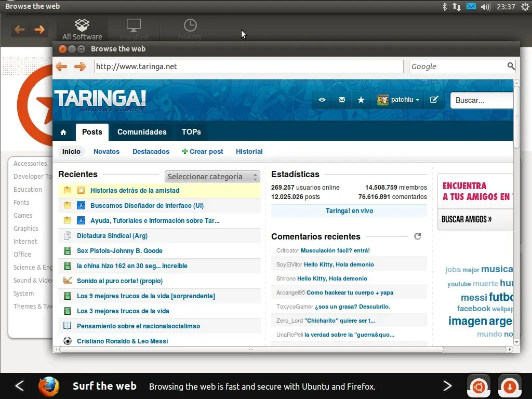Screen dimensions: 532x399
Task: Open the Historial link
Action: 249,151
